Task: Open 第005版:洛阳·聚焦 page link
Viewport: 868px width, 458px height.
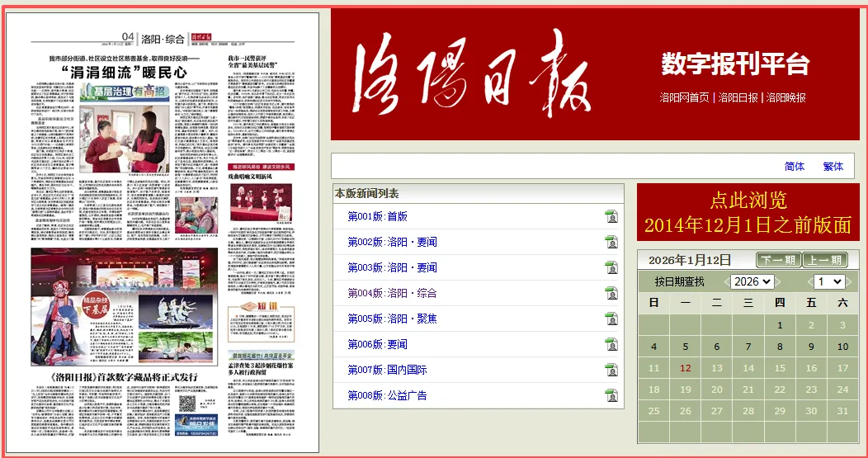Action: (392, 319)
